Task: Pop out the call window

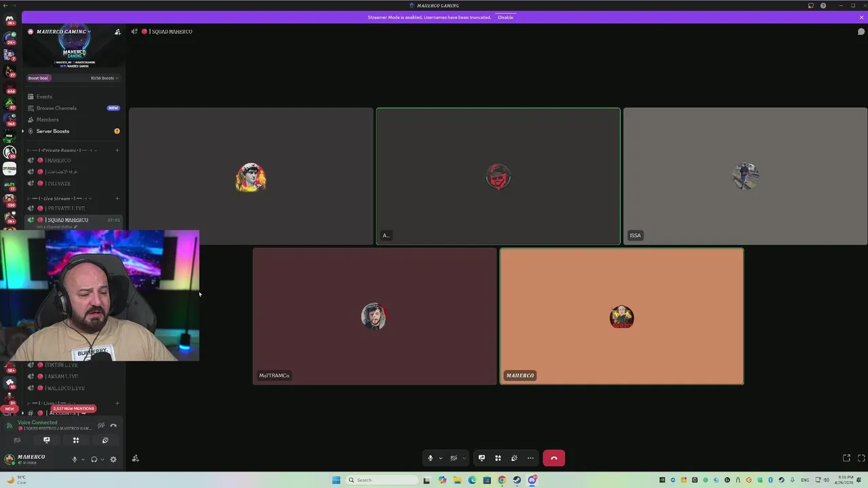Action: click(x=846, y=458)
